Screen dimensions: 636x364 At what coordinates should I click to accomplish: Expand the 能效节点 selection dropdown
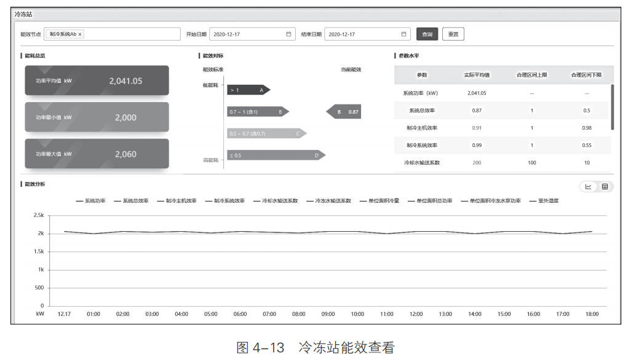[x=135, y=34]
